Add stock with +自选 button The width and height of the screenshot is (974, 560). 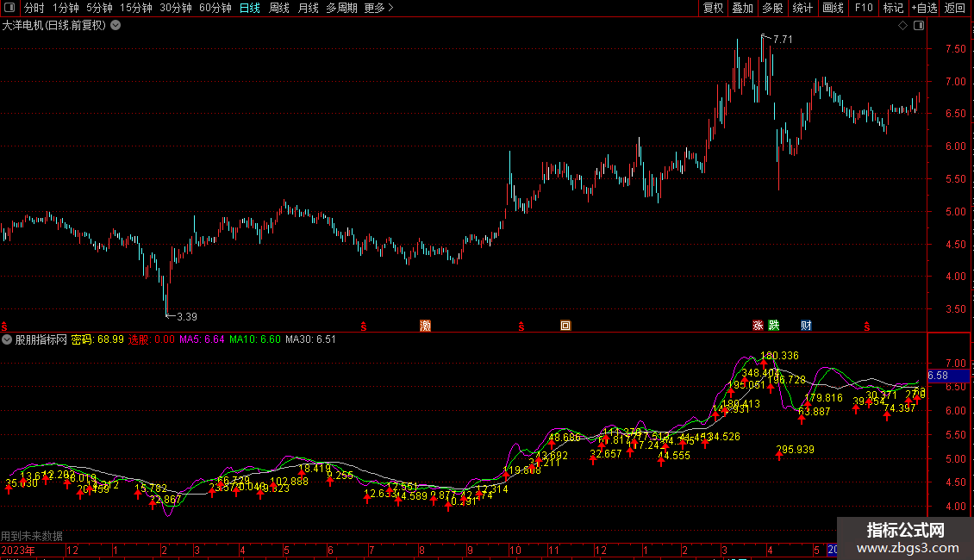(924, 8)
